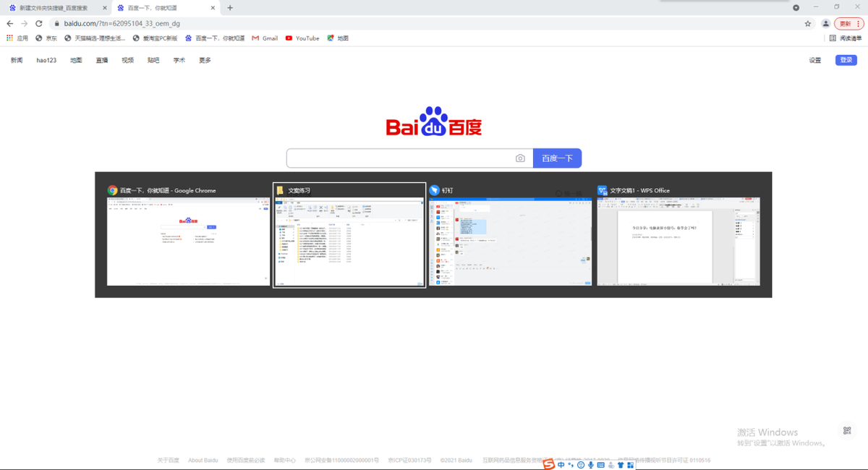The height and width of the screenshot is (470, 868).
Task: Open 地图 in Baidu top navigation
Action: [76, 60]
